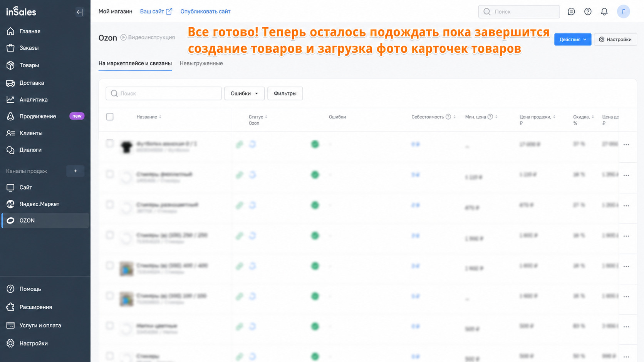Open the notifications bell

(x=604, y=12)
